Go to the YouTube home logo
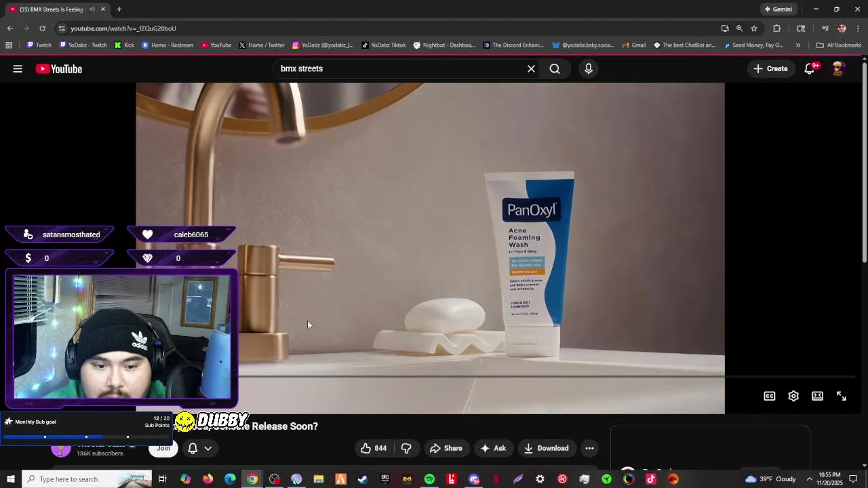This screenshot has height=488, width=868. [x=59, y=68]
